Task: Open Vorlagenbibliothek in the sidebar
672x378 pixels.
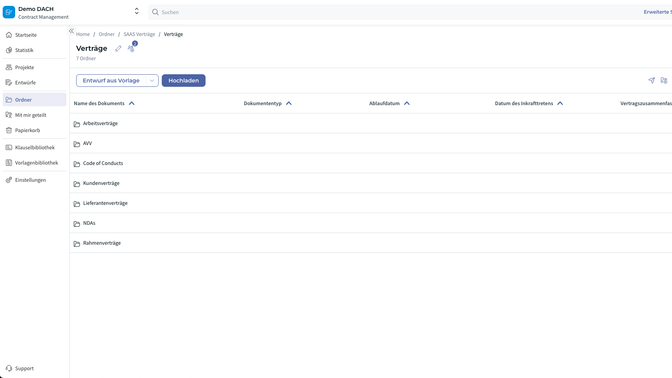Action: coord(34,163)
